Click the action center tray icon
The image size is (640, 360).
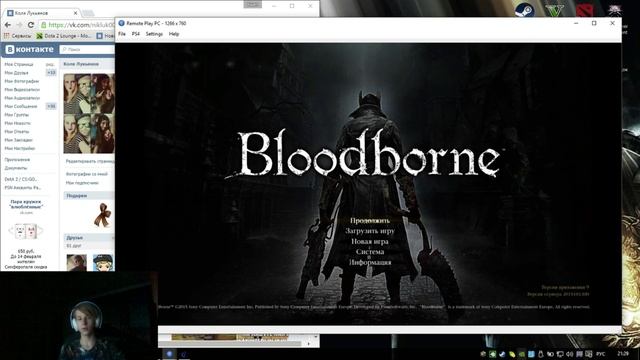tap(589, 354)
